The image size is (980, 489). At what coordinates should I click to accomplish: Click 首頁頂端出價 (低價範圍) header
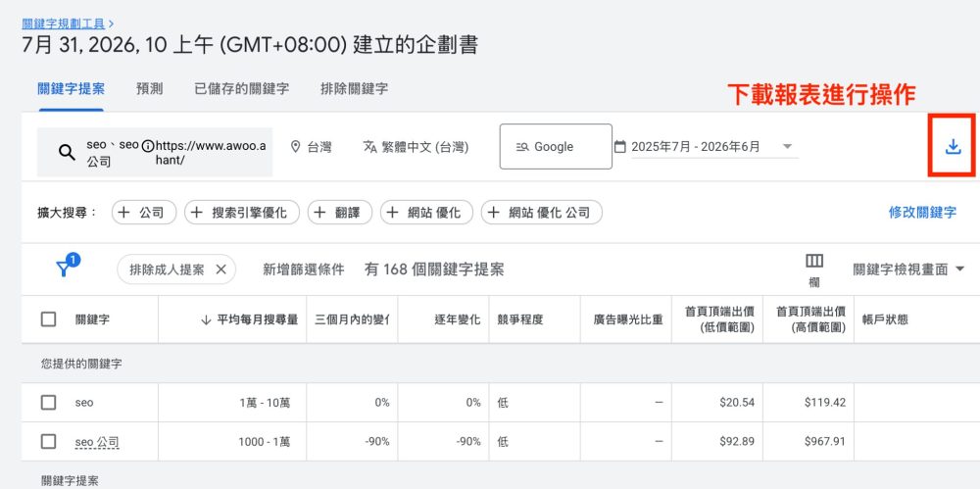click(719, 319)
